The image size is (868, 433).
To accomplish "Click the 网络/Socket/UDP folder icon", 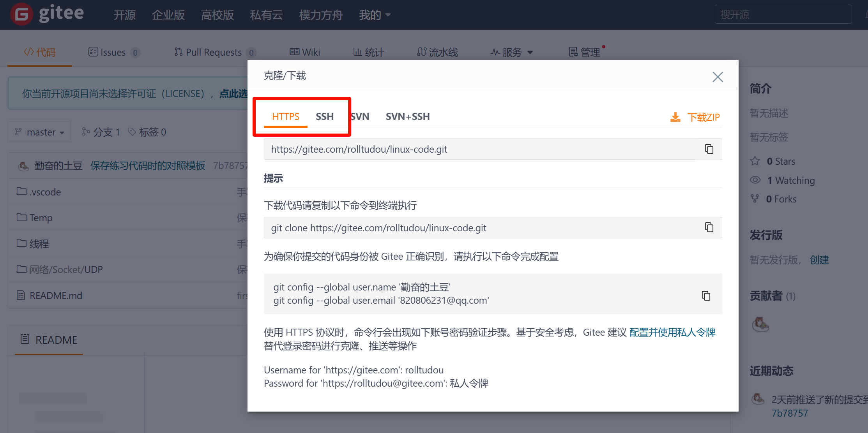I will [x=21, y=269].
